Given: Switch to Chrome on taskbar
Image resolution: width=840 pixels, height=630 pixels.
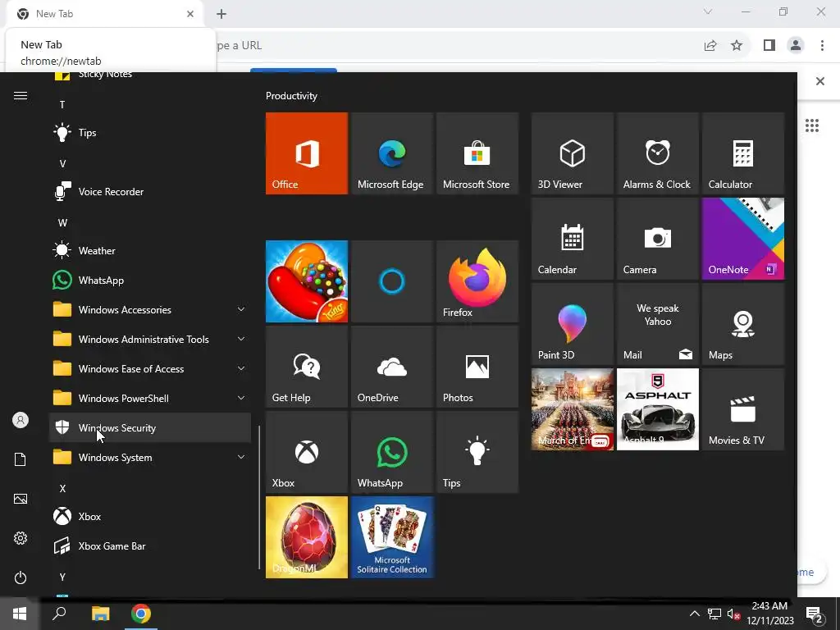Looking at the screenshot, I should [141, 614].
